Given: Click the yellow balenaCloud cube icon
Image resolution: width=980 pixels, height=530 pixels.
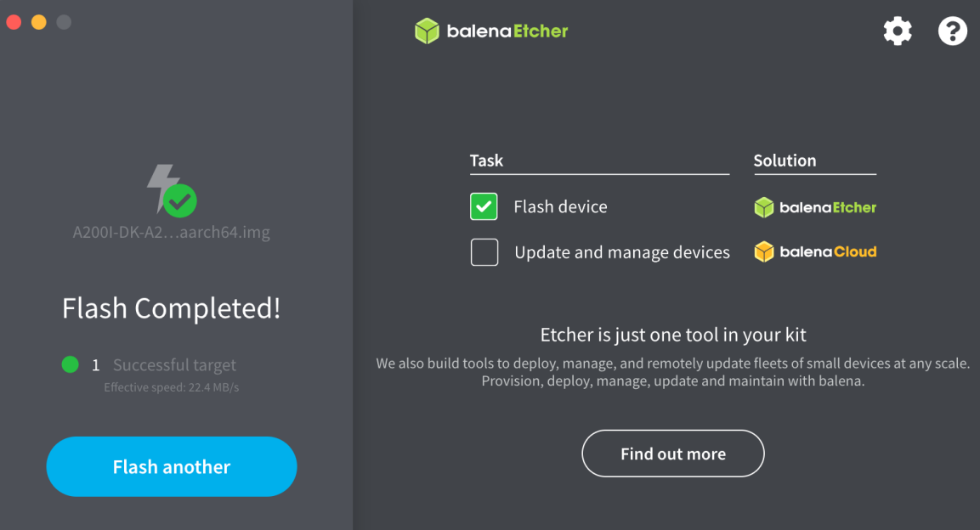Looking at the screenshot, I should (x=764, y=251).
